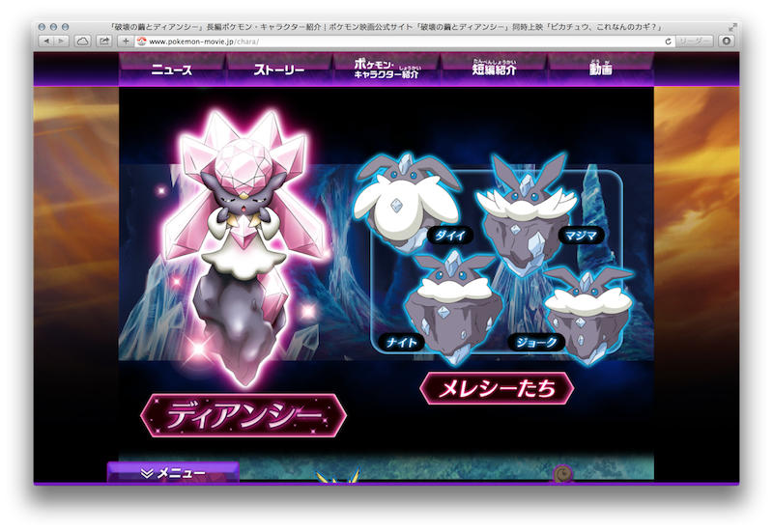Click the Carbink artwork labeled ナイト

pyautogui.click(x=453, y=308)
